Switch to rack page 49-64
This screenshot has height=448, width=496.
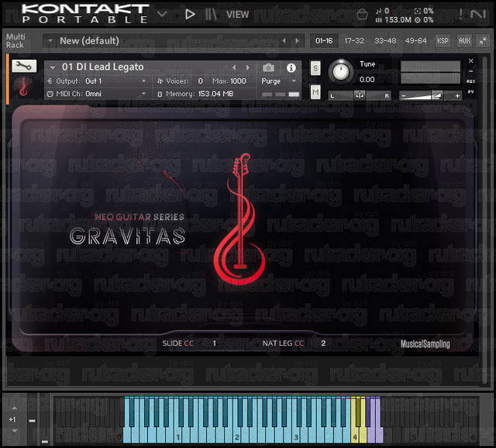(415, 41)
